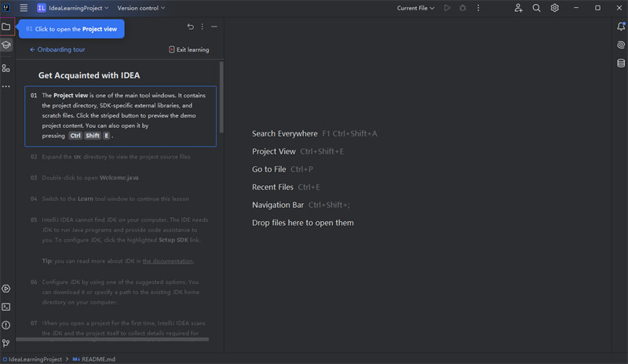Screen dimensions: 628x364
Task: Open the Project view folder icon
Action: click(x=6, y=27)
